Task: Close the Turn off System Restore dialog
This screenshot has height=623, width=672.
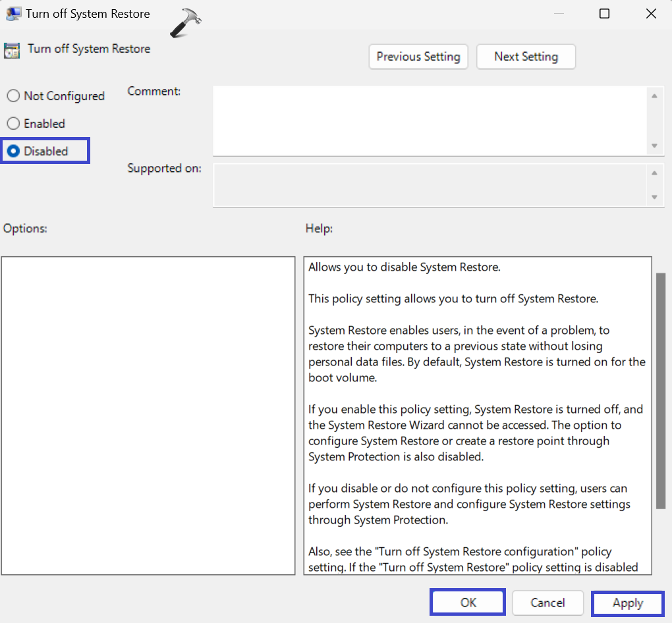Action: point(650,14)
